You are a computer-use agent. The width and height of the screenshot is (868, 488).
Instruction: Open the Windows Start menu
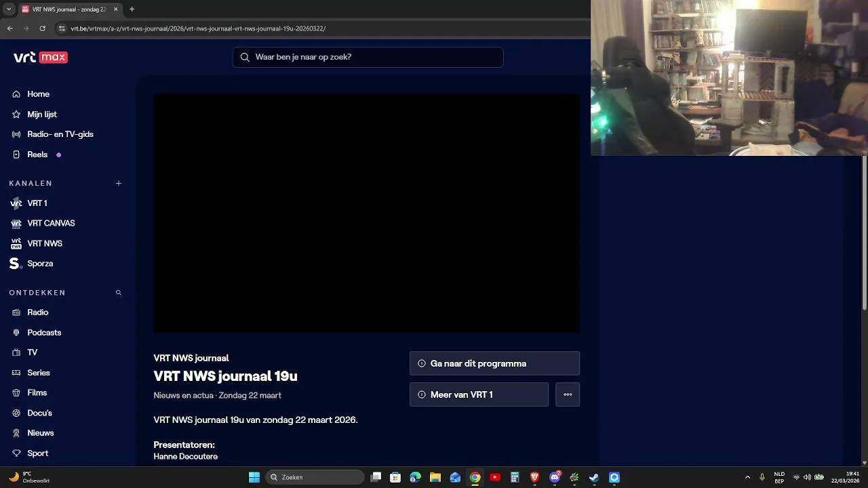click(254, 477)
